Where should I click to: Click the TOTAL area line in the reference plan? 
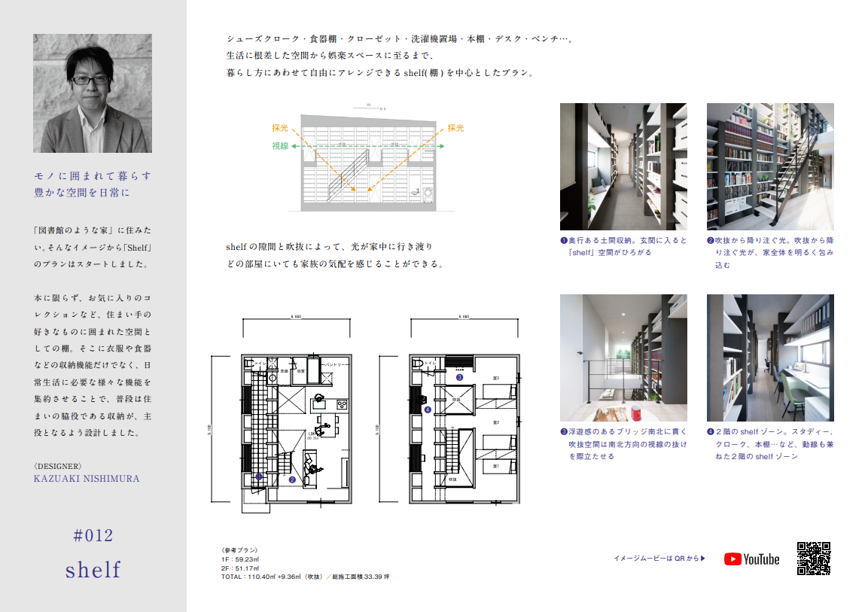point(305,577)
